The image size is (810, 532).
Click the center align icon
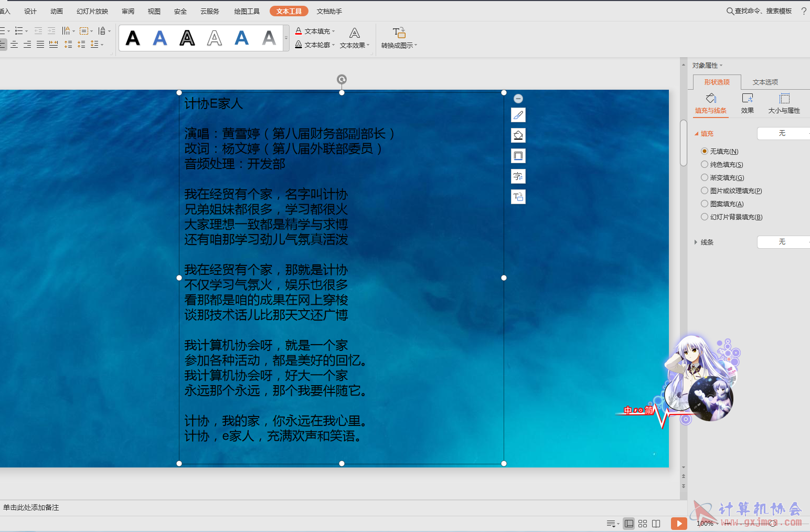14,45
